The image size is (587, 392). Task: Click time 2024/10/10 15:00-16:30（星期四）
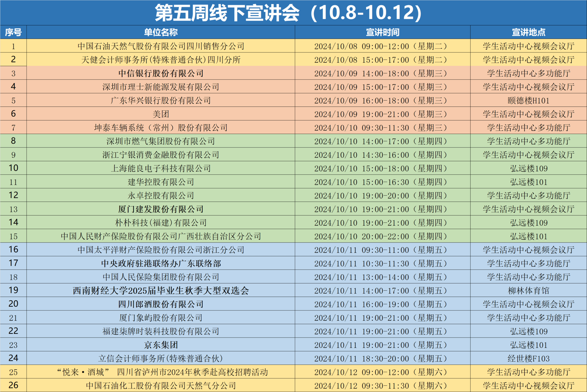tap(383, 182)
